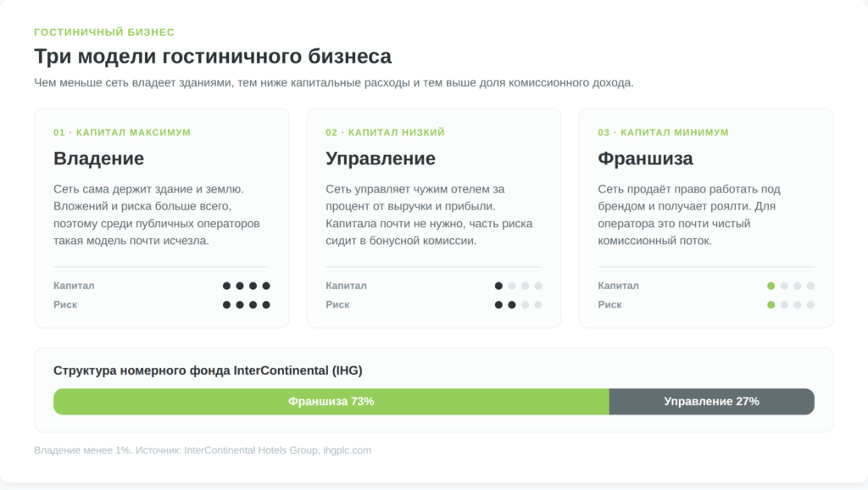Click description 'Сеть сама держит здание'

pyautogui.click(x=157, y=214)
